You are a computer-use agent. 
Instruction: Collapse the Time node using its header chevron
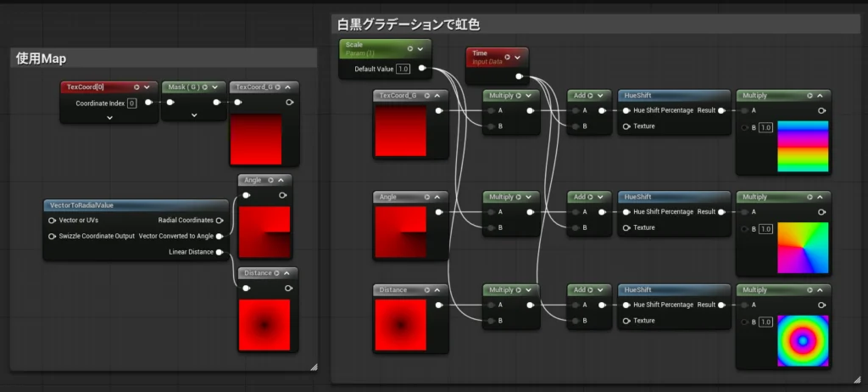tap(517, 58)
